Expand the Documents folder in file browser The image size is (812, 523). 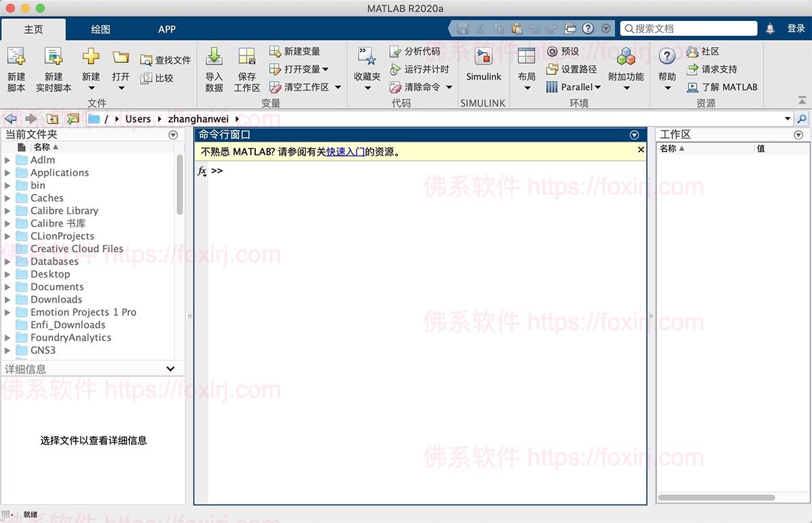[x=7, y=288]
